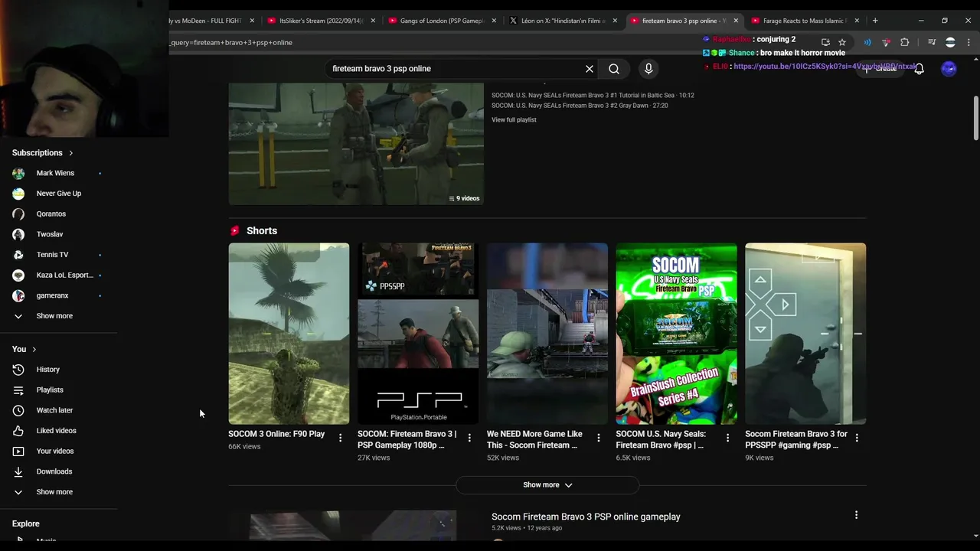Open the blue sound-wave extension icon
Image resolution: width=980 pixels, height=551 pixels.
[867, 42]
